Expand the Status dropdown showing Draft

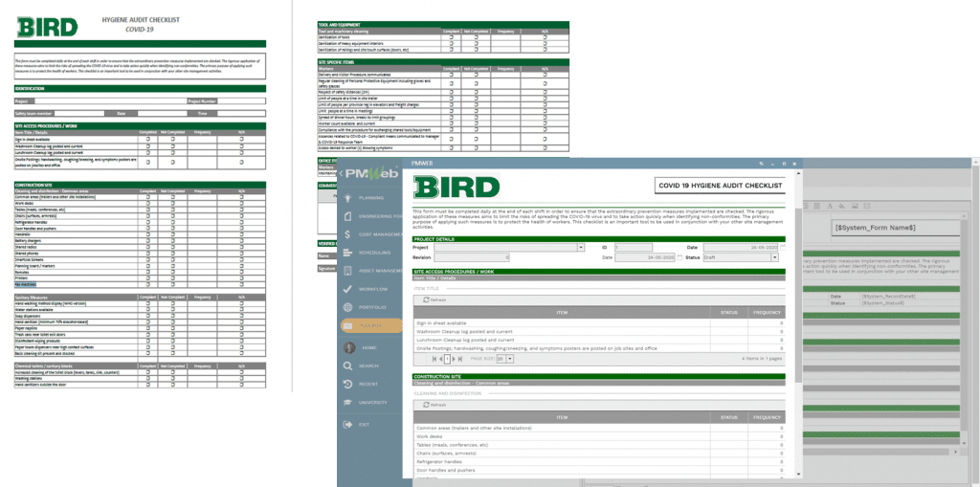pyautogui.click(x=774, y=257)
